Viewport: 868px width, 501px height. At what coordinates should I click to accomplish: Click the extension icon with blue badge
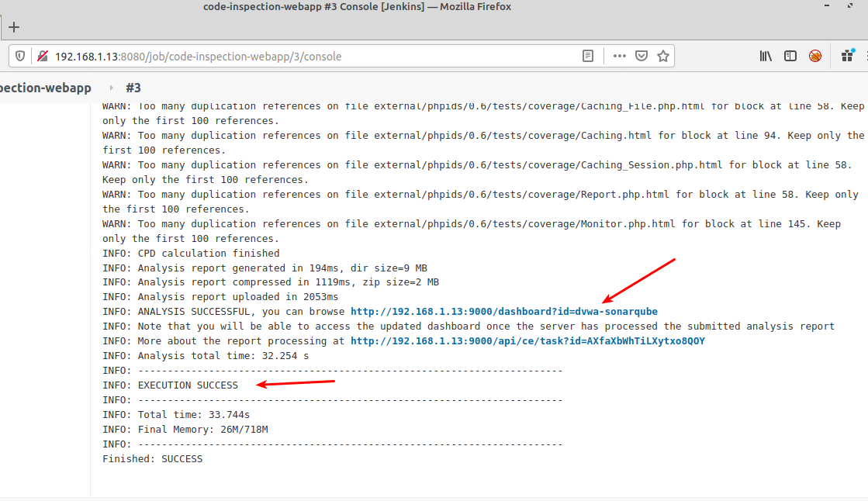(x=848, y=56)
